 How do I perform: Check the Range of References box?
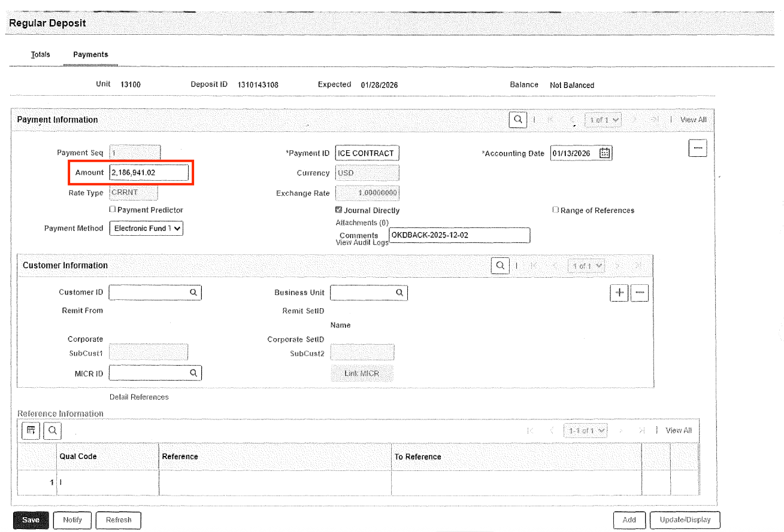tap(556, 210)
